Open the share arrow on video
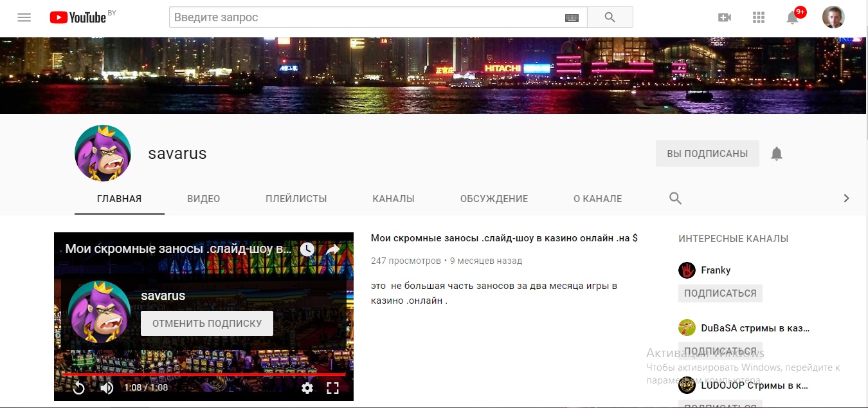868x408 pixels. pyautogui.click(x=332, y=250)
